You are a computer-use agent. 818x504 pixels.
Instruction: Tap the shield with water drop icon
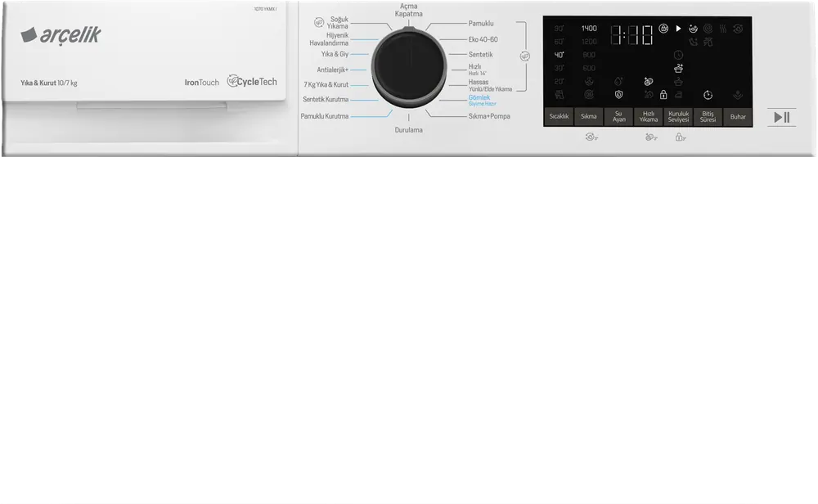coord(618,94)
